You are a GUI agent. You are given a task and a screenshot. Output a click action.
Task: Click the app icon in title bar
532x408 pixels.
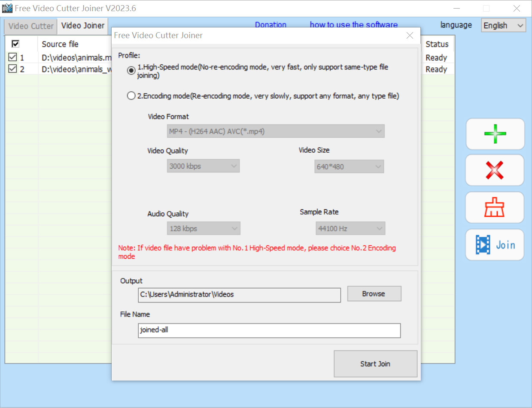pyautogui.click(x=7, y=8)
